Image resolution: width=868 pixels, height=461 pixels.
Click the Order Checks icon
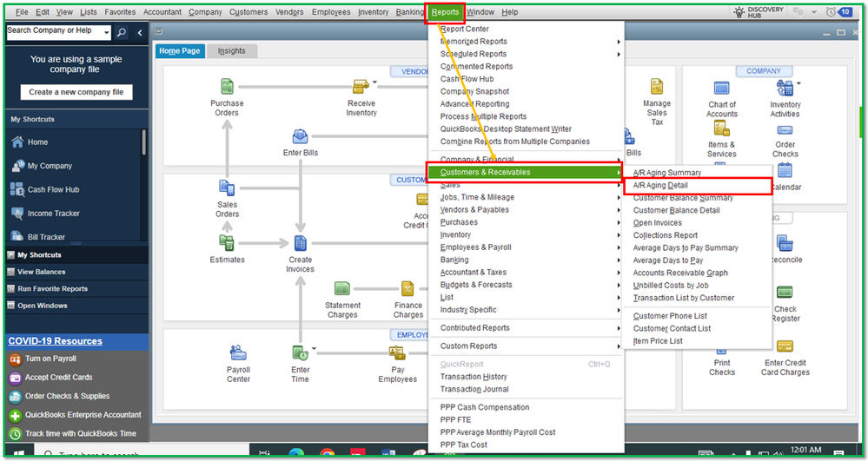click(x=785, y=130)
